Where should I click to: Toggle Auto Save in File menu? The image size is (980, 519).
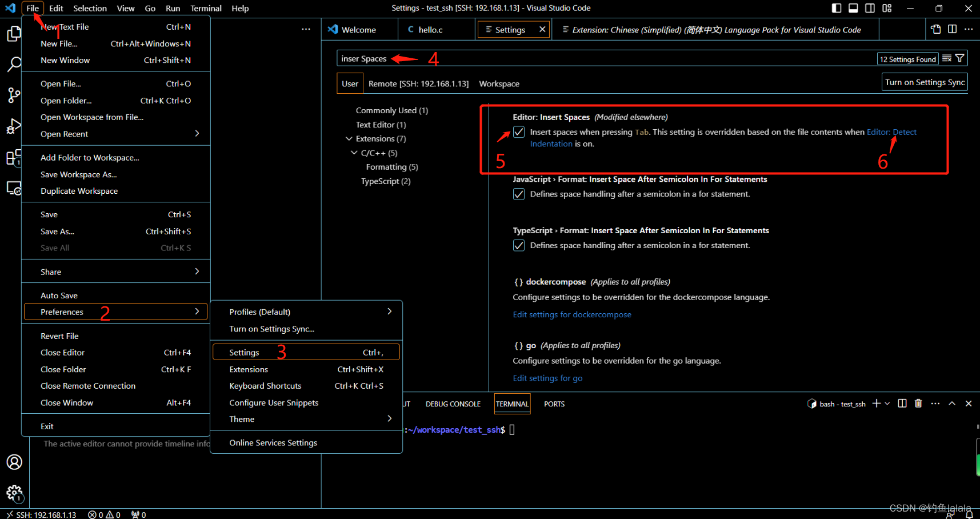(116, 296)
